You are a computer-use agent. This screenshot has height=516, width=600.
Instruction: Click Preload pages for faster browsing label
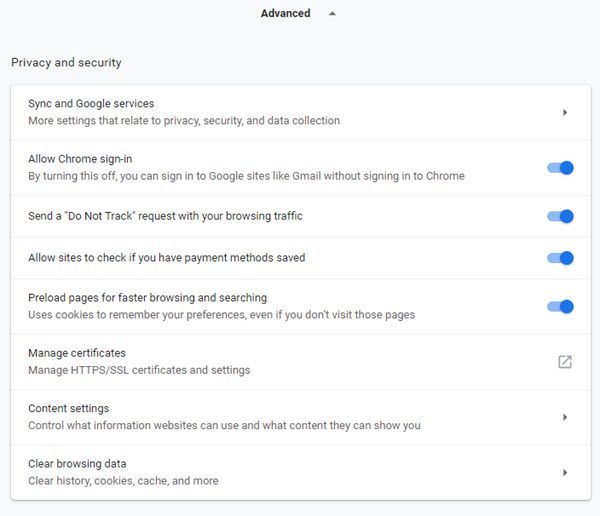[147, 298]
